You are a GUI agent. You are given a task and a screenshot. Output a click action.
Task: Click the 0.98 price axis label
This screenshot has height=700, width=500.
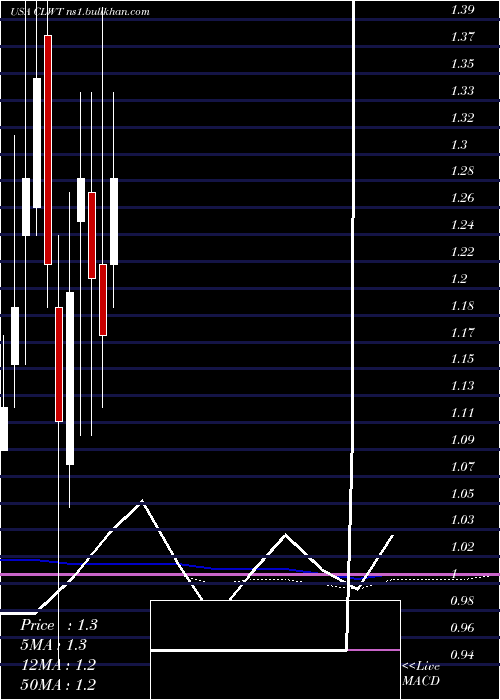(x=462, y=601)
